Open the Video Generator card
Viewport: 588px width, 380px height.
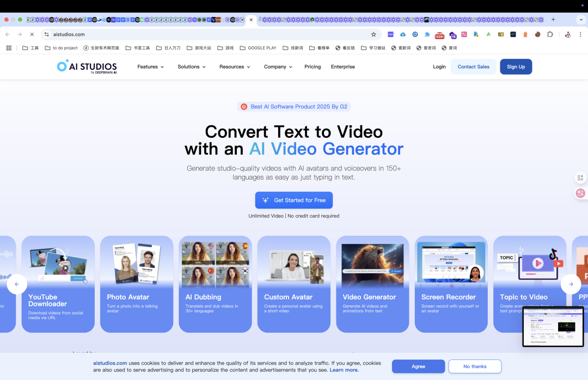coord(372,284)
